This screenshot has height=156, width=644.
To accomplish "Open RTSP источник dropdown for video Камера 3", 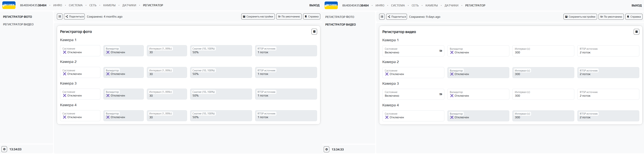I will click(x=608, y=94).
